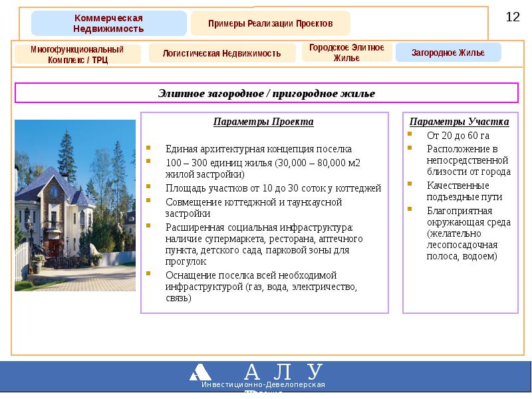Image resolution: width=532 pixels, height=399 pixels.
Task: Select Многофункциональный Комплекс / ТРЦ section
Action: [x=77, y=54]
